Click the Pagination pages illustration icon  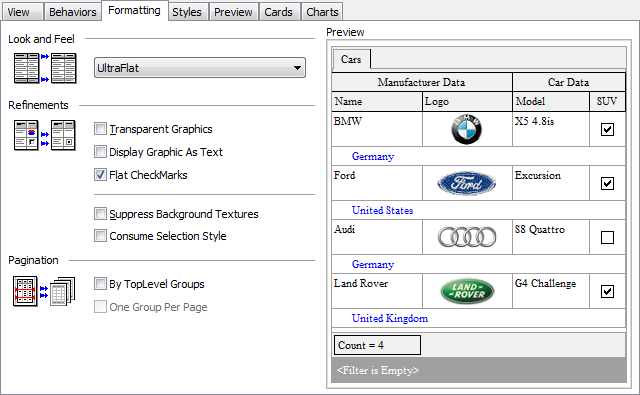tap(44, 291)
